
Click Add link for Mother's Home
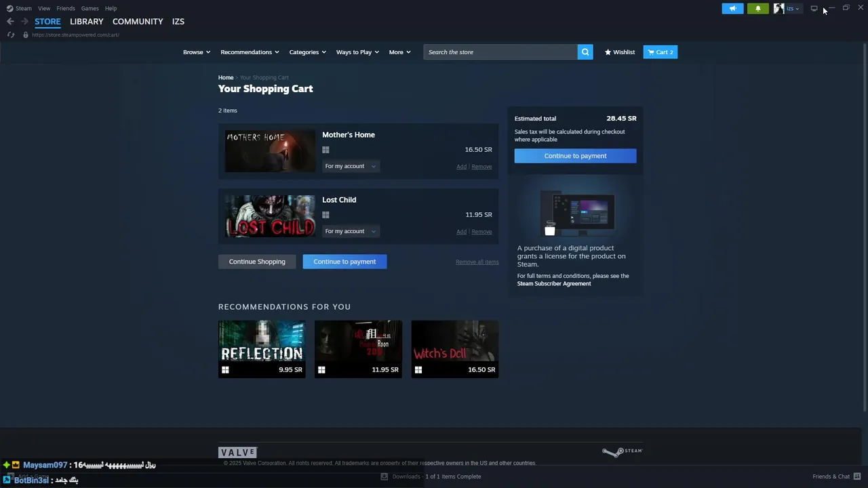[x=461, y=167]
